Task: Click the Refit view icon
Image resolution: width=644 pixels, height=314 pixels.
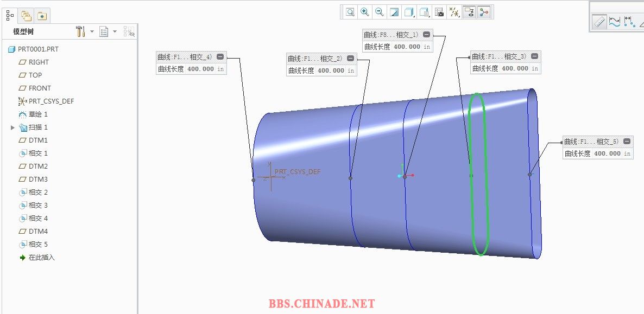Action: click(350, 12)
